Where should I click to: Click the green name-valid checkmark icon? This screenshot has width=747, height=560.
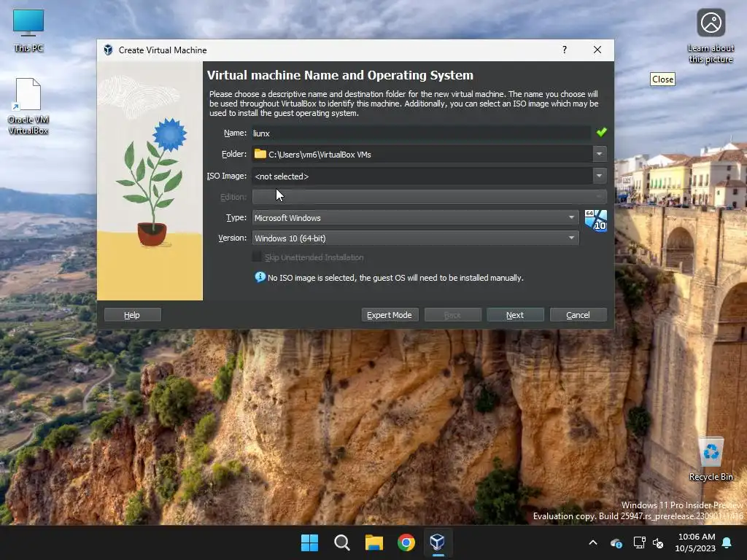pos(602,132)
